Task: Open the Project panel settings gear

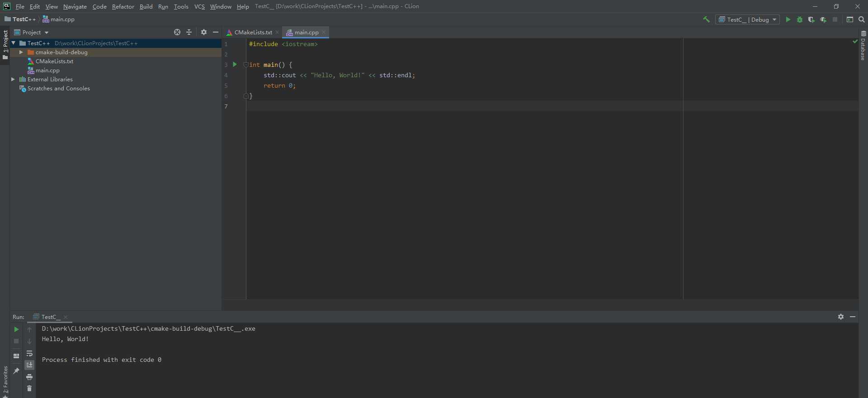Action: [x=204, y=32]
